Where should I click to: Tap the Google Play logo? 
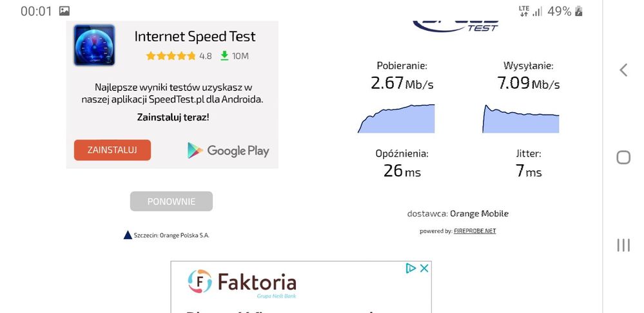(228, 151)
